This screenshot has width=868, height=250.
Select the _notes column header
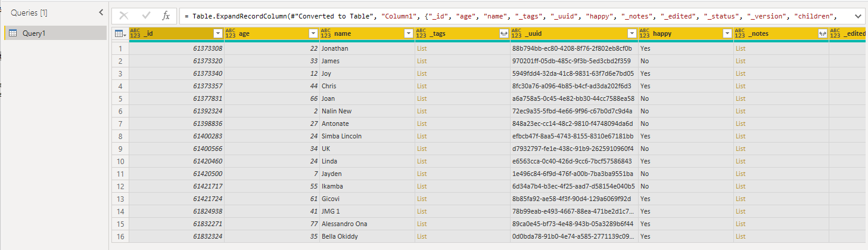[780, 34]
